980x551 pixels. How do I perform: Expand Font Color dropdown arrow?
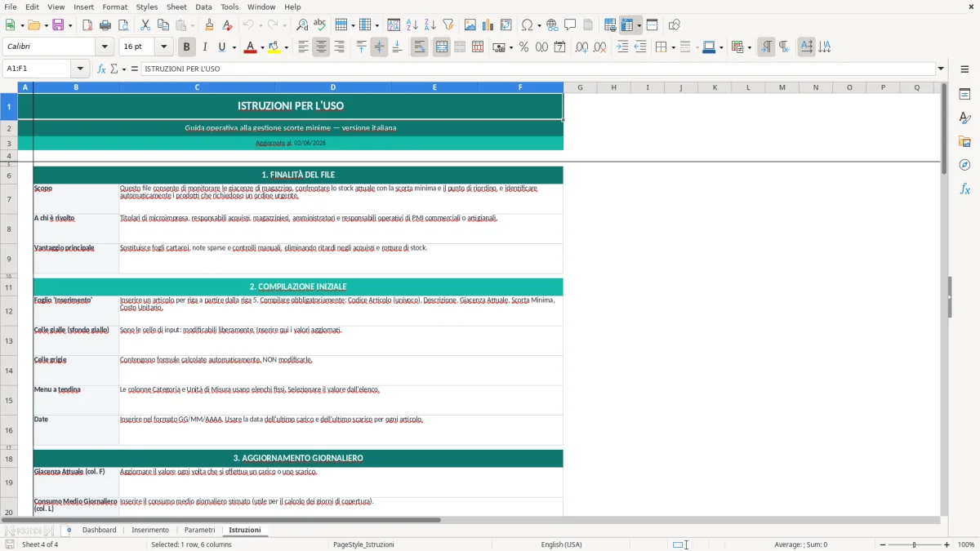pyautogui.click(x=261, y=47)
